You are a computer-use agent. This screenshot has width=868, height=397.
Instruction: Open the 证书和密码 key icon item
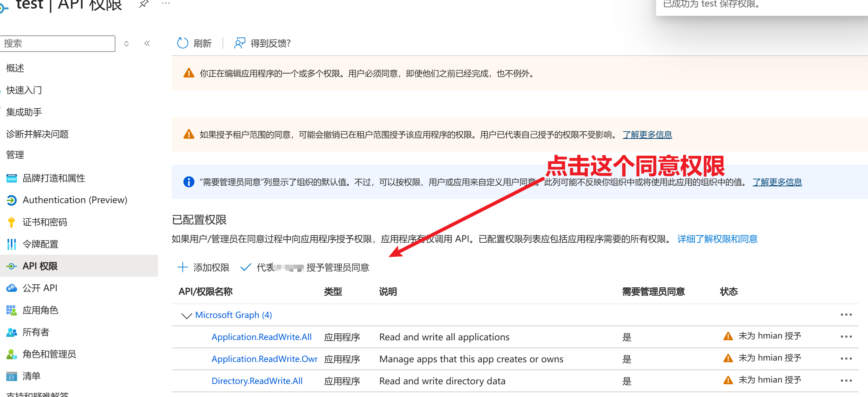click(11, 222)
